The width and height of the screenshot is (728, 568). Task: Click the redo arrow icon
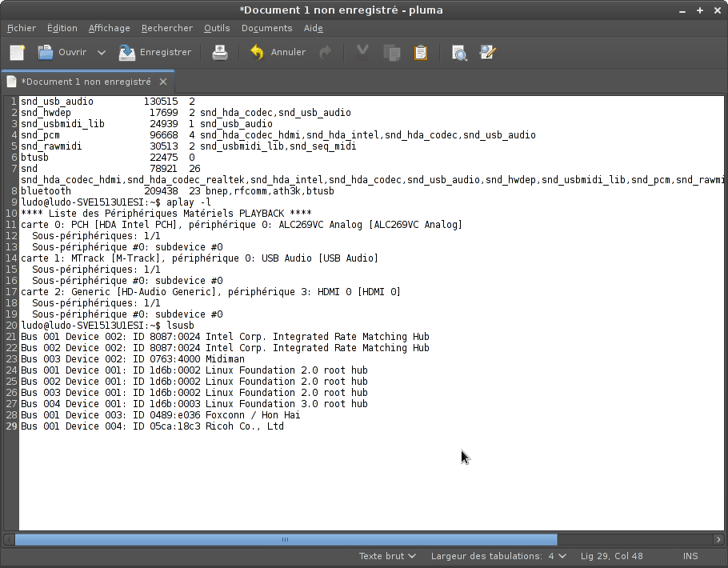point(326,53)
